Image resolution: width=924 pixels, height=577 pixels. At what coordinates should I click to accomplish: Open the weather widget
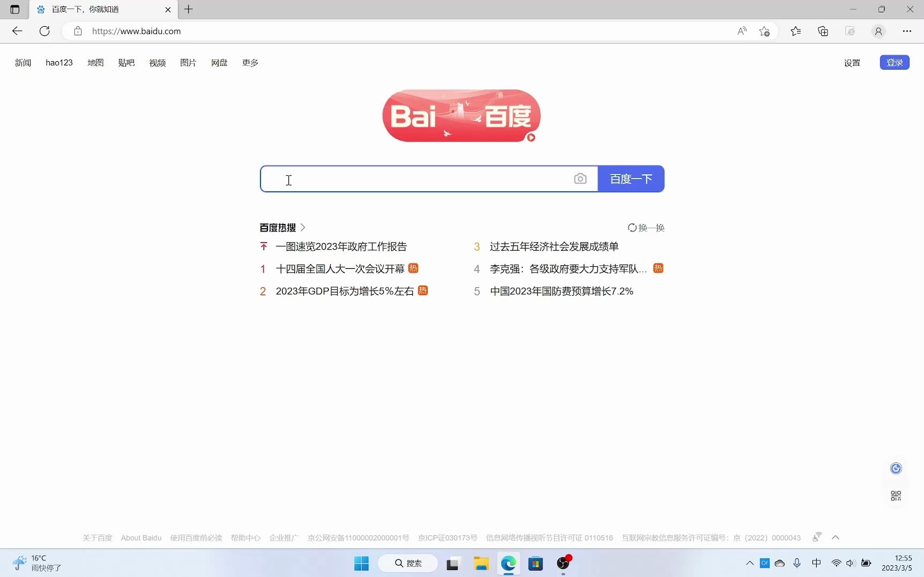pos(38,563)
